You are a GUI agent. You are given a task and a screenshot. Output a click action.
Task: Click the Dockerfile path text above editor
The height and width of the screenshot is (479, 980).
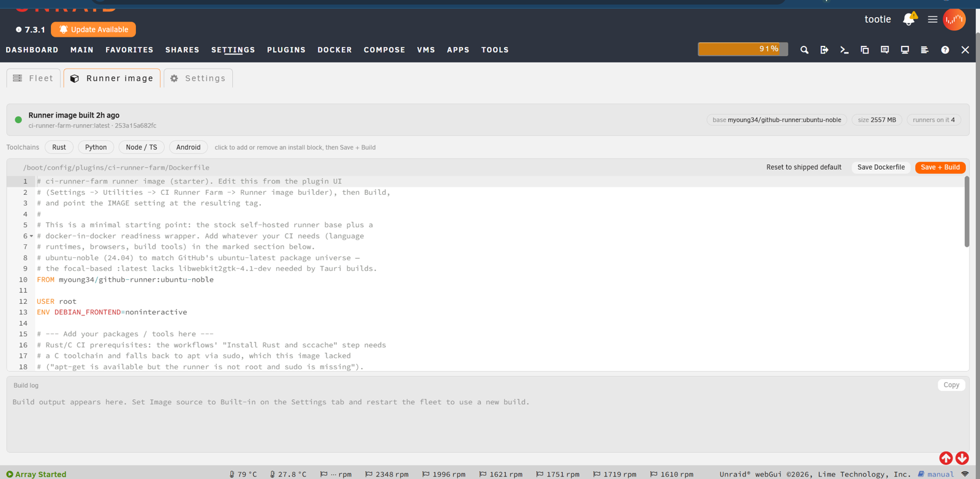click(x=116, y=167)
